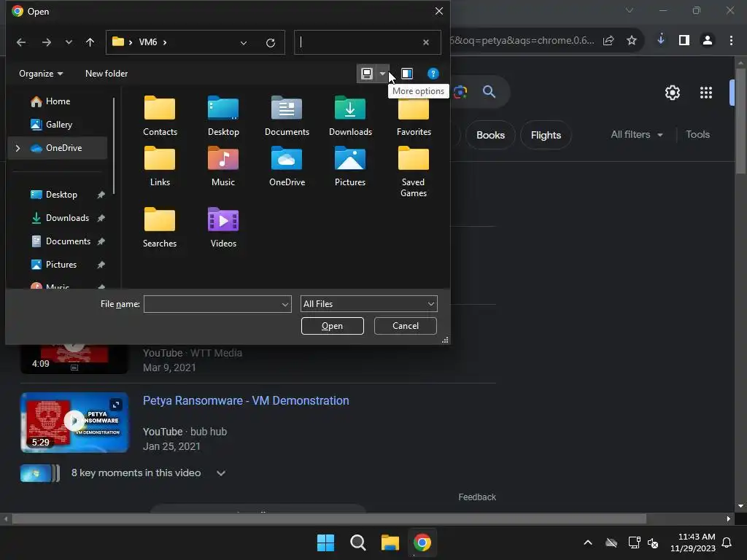Open More options view dropdown arrow
Screen dimensions: 747x560
pyautogui.click(x=382, y=74)
